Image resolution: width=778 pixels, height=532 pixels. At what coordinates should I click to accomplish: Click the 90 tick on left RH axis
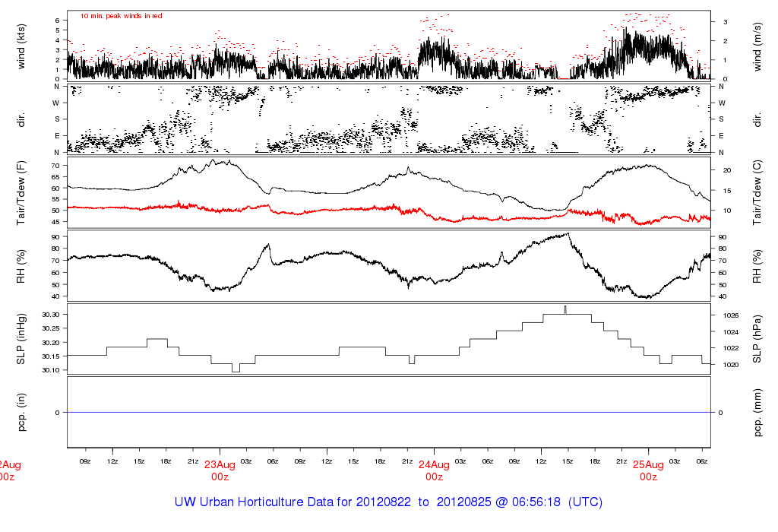[x=55, y=236]
